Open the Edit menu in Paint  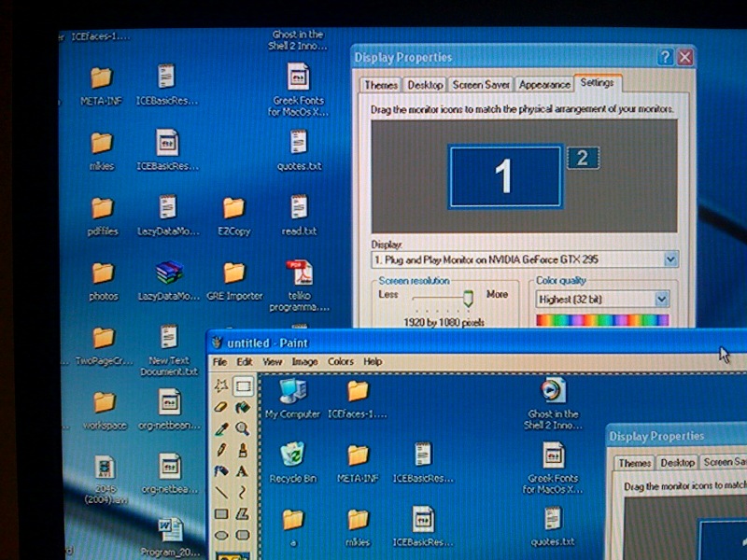click(x=245, y=362)
